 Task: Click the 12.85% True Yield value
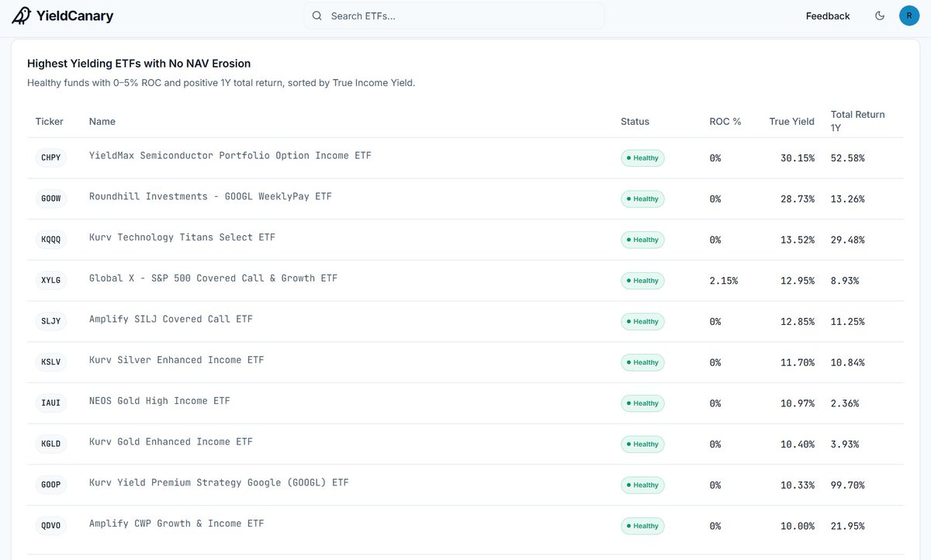pyautogui.click(x=798, y=322)
